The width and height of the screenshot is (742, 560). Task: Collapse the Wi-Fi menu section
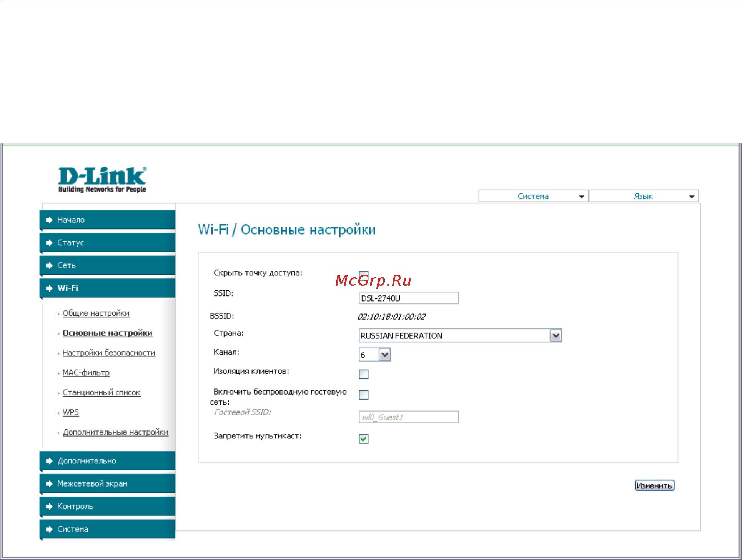107,288
